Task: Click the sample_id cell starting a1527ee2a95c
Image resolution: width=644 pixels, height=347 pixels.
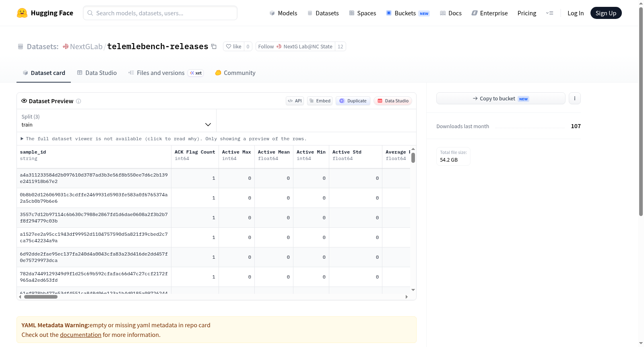Action: click(x=94, y=237)
